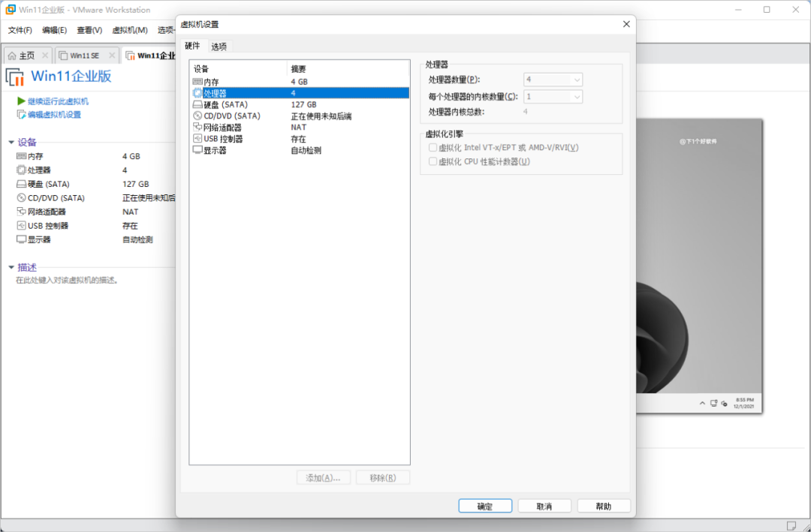The image size is (811, 532).
Task: Click the VMware Workstation title bar logo
Action: click(x=11, y=10)
